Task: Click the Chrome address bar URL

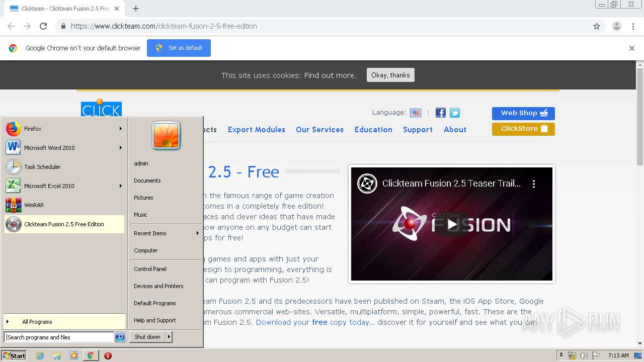Action: pos(164,26)
